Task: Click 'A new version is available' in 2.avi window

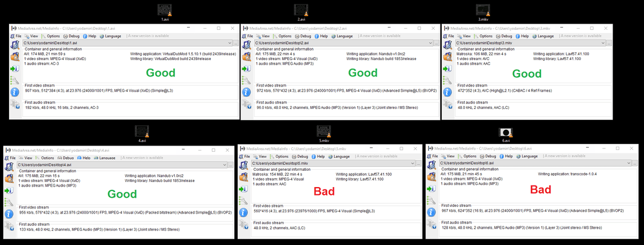Action: coord(379,36)
